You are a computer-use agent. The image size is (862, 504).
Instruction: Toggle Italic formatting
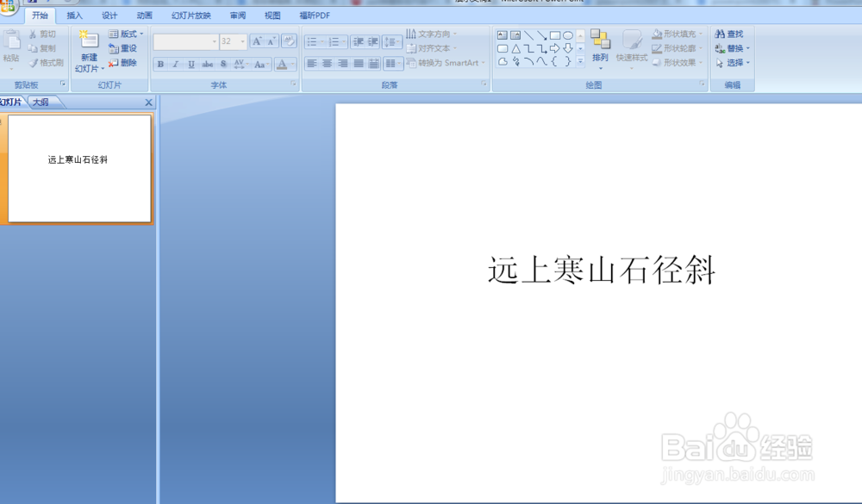point(175,65)
